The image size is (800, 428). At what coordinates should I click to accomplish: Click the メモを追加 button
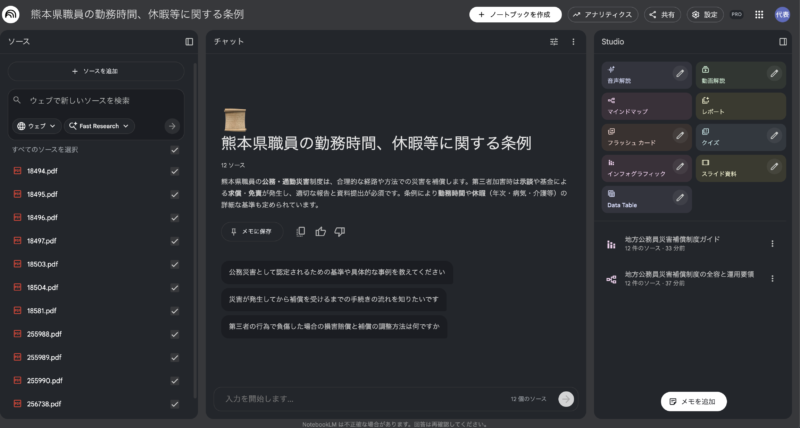[x=693, y=401]
